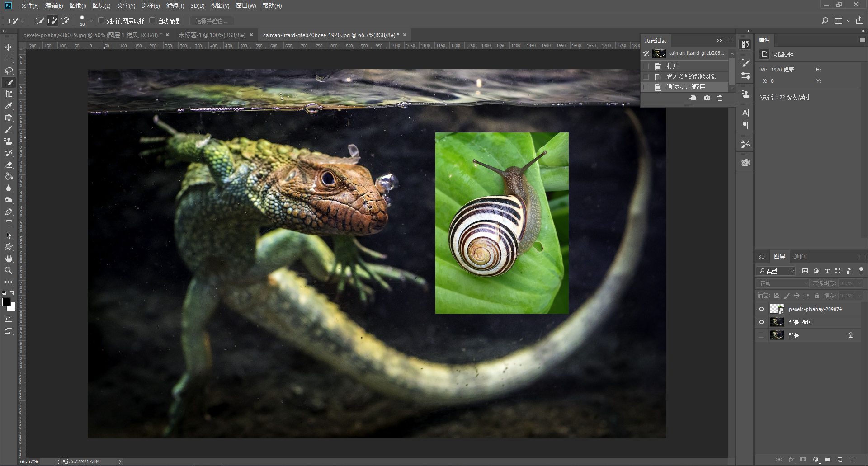868x466 pixels.
Task: Open Creative Cloud Libraries dock icon
Action: click(745, 162)
